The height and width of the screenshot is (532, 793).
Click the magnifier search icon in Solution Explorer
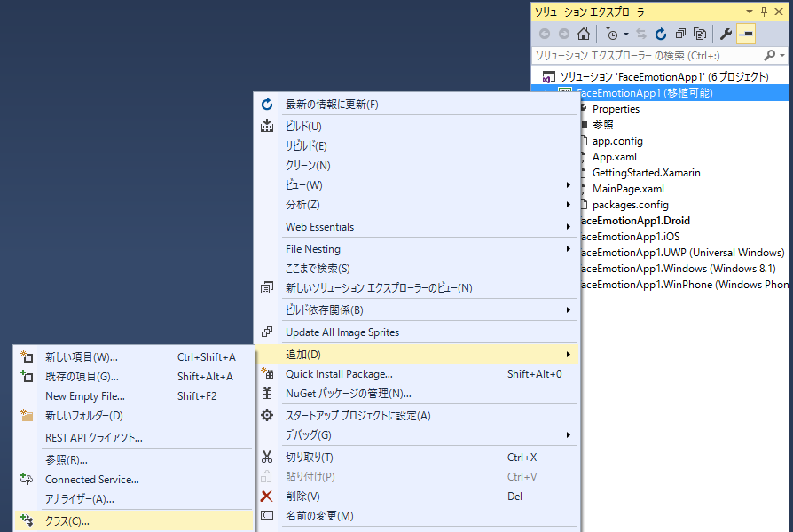[769, 55]
